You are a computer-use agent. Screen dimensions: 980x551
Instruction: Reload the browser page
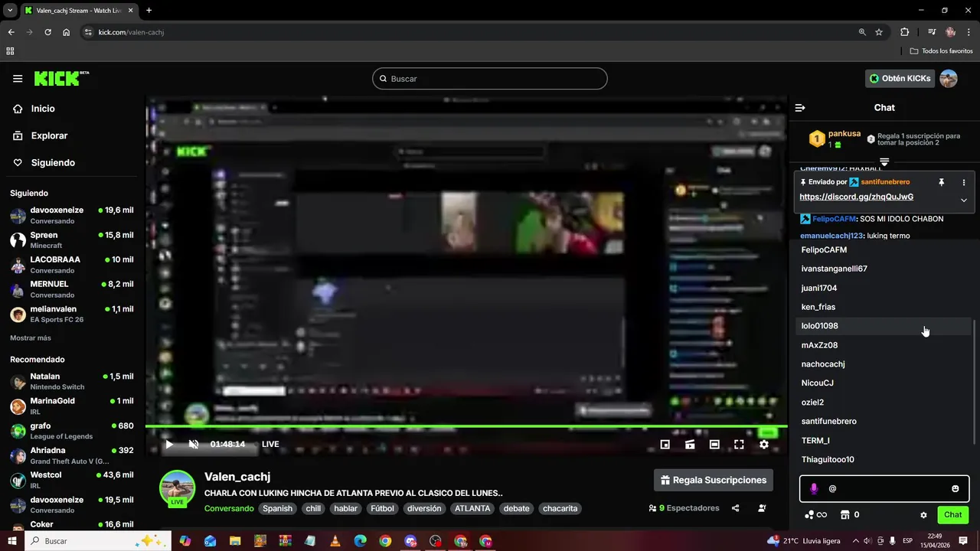click(47, 32)
